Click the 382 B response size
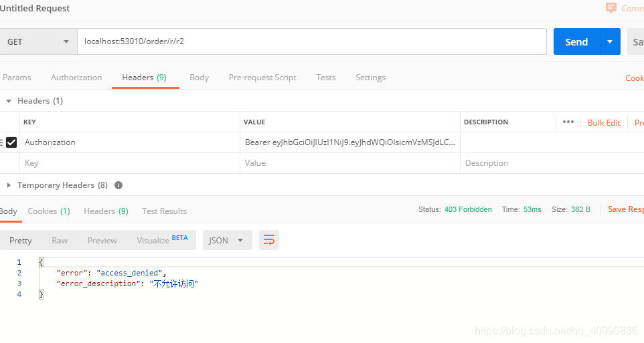Screen dimensions: 644x343 coord(580,210)
